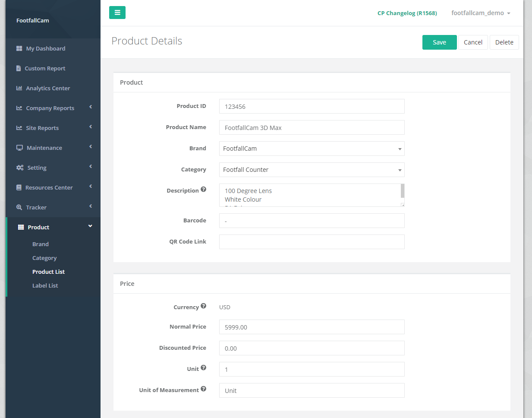Open Analytics Center in the sidebar
This screenshot has width=532, height=418.
point(47,88)
